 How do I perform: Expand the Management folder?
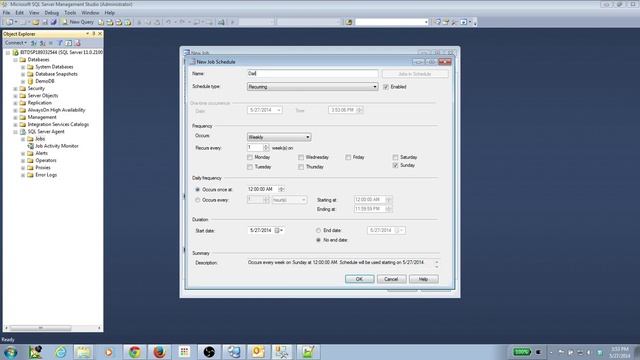[x=16, y=118]
